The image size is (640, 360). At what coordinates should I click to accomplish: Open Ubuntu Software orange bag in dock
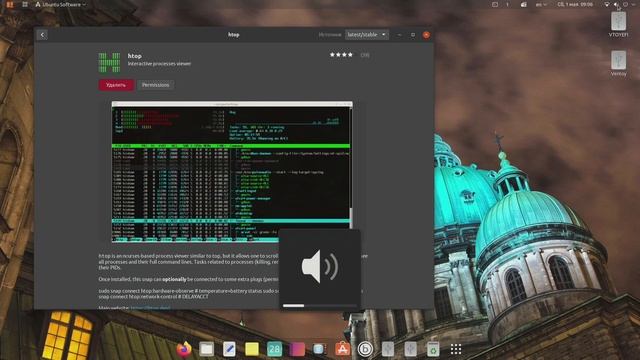[x=342, y=349]
